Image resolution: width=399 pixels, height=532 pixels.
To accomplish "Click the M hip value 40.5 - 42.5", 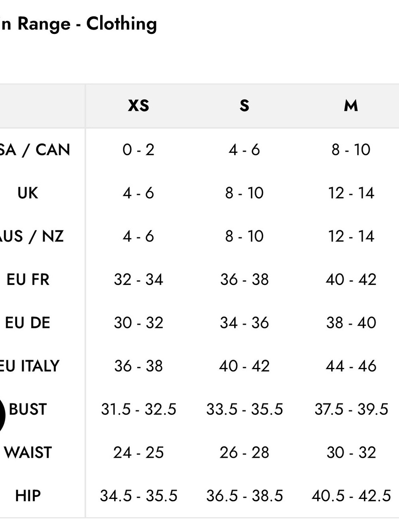I will (x=351, y=496).
